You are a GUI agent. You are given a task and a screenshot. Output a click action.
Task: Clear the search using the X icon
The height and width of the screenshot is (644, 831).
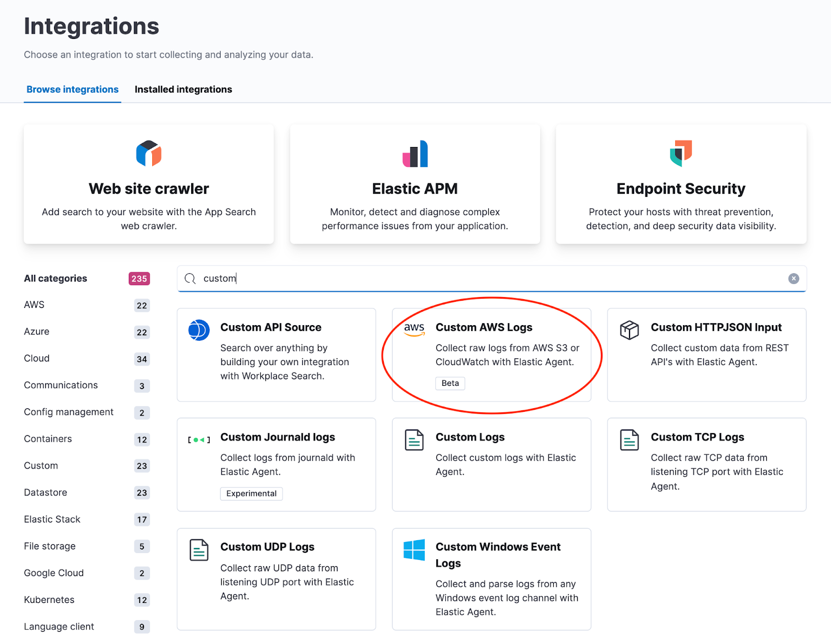tap(794, 278)
